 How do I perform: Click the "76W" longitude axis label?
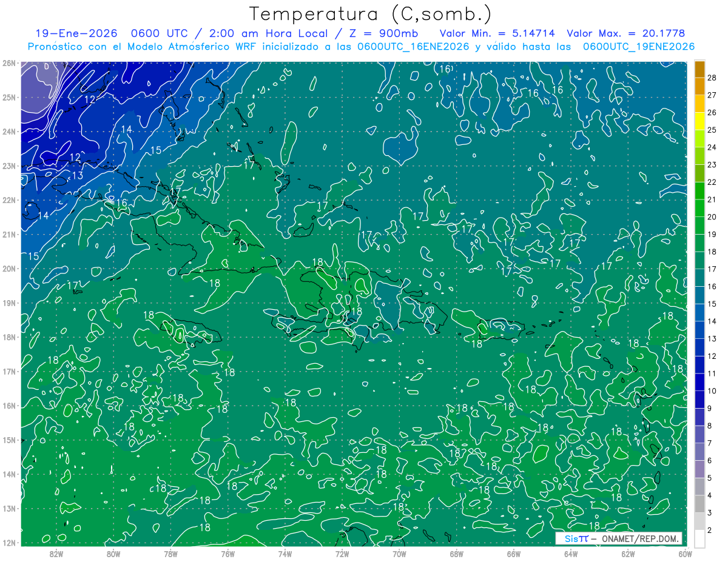tap(227, 554)
